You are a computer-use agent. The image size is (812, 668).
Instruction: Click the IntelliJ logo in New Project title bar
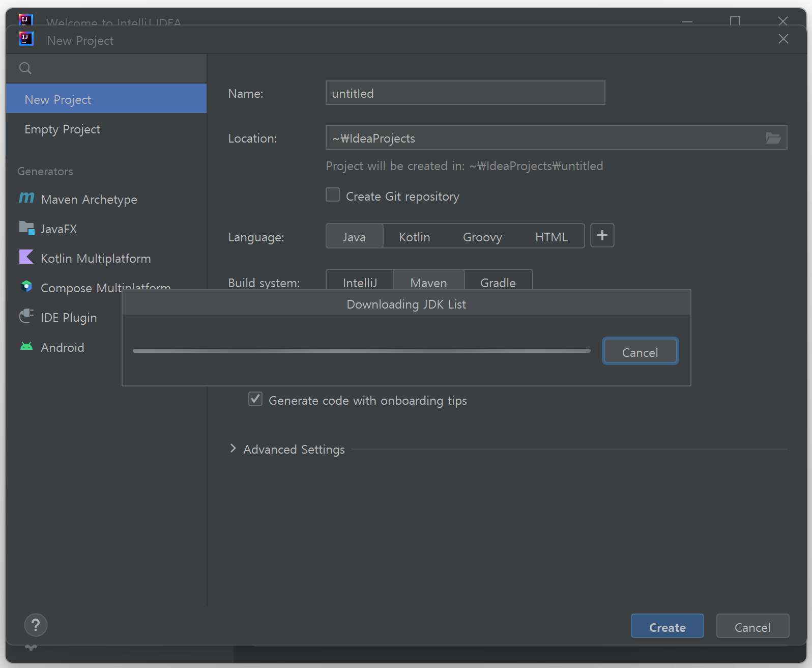click(26, 39)
